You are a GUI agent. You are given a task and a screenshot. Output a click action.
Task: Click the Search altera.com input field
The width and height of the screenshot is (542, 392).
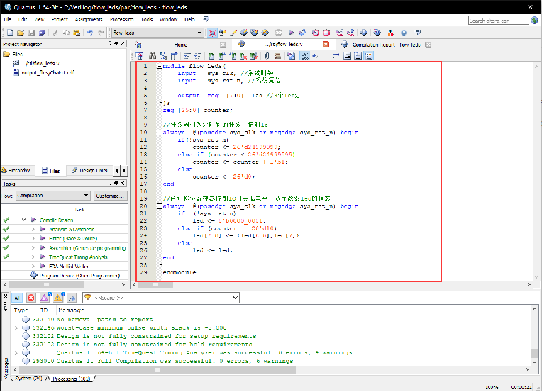point(499,21)
